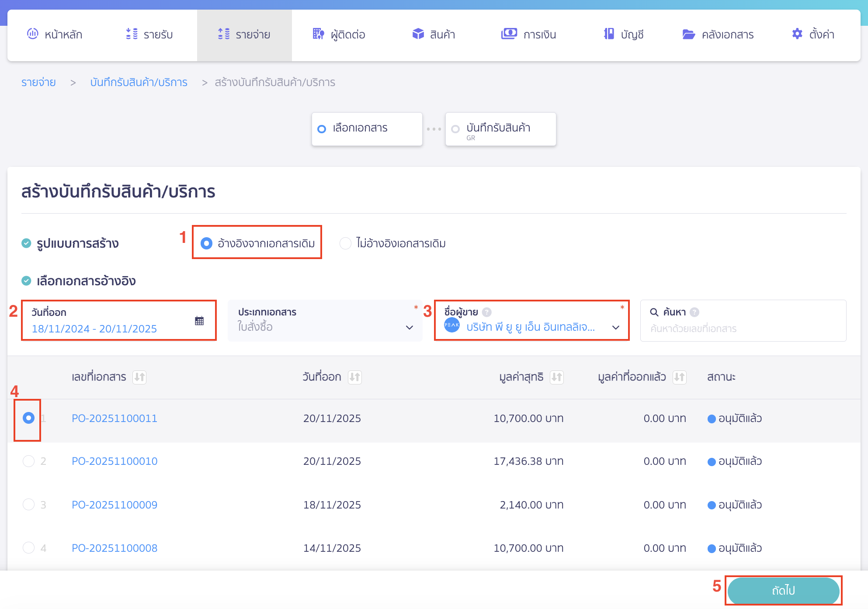The width and height of the screenshot is (868, 609).
Task: Click the ถัดไป next button
Action: click(x=783, y=590)
